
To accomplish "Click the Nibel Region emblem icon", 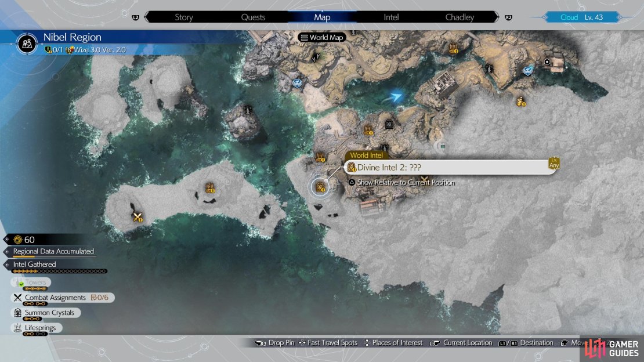I will click(27, 43).
